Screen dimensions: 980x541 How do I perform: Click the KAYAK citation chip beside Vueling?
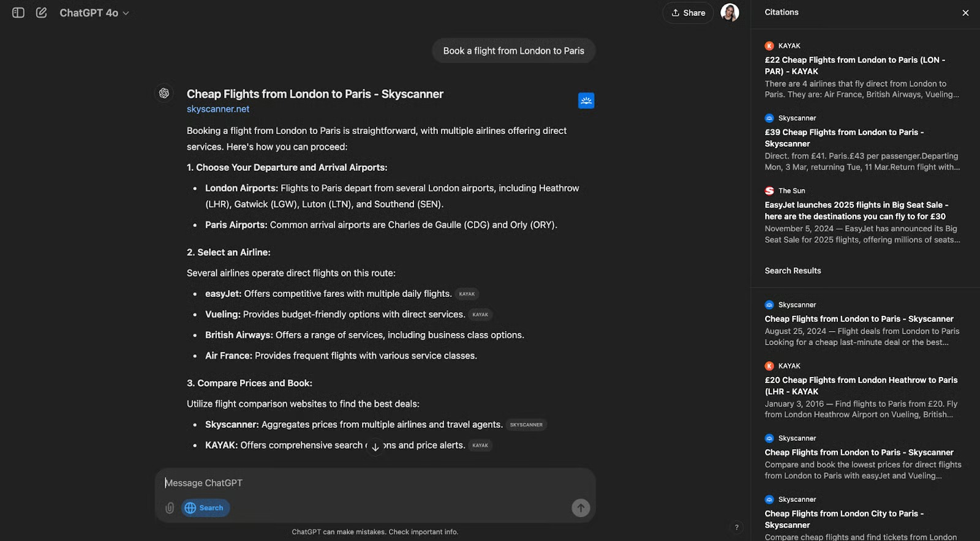480,315
